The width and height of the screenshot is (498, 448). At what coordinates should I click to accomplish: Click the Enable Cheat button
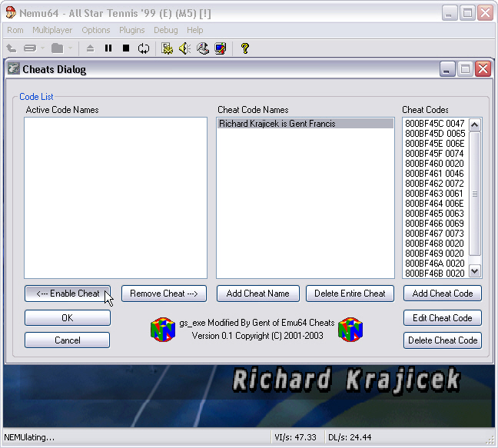pyautogui.click(x=68, y=294)
